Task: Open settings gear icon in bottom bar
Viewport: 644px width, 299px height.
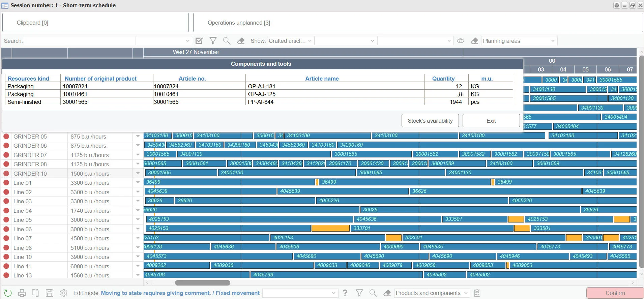Action: 64,293
